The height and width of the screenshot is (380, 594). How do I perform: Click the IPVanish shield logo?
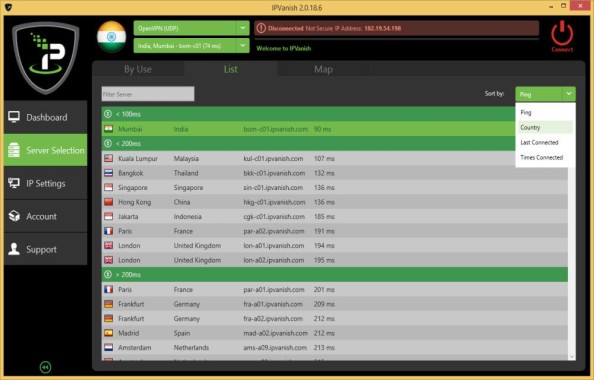point(46,57)
